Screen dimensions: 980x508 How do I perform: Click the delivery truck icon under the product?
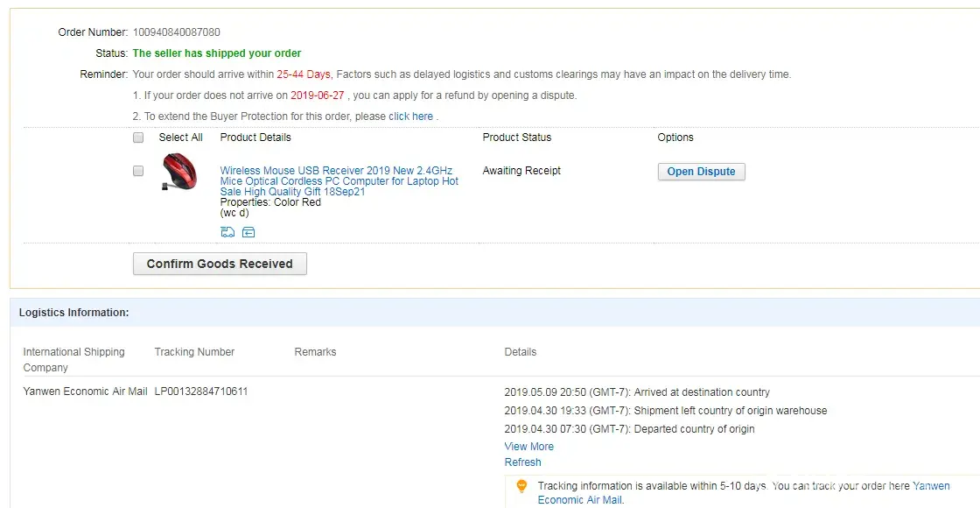tap(227, 232)
